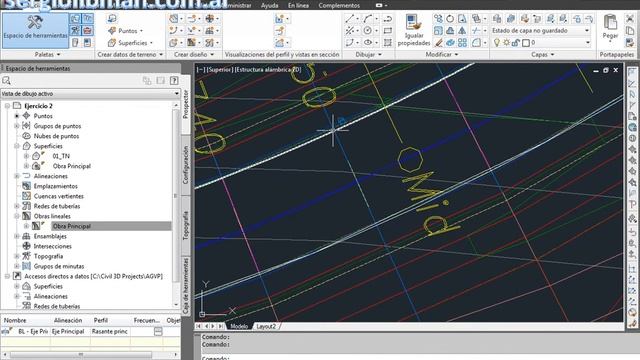This screenshot has width=640, height=360.
Task: Expand the Capas panel
Action: (542, 54)
